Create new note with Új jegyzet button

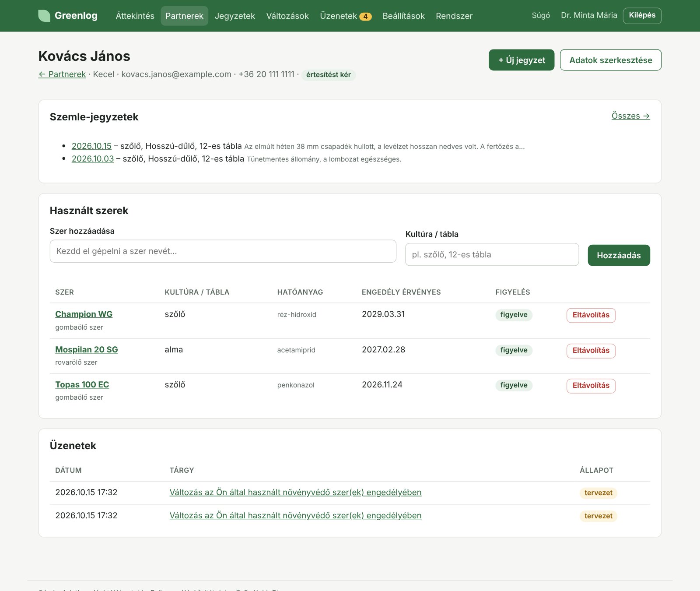[x=521, y=60]
